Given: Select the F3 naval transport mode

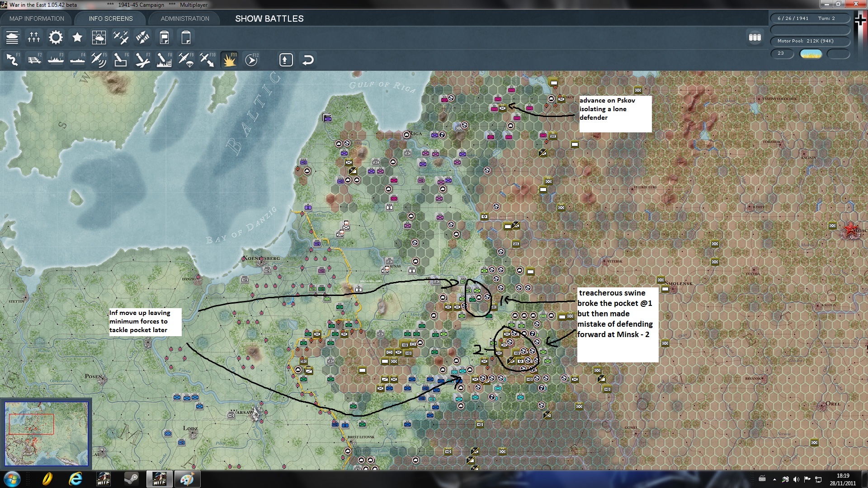Looking at the screenshot, I should [56, 60].
